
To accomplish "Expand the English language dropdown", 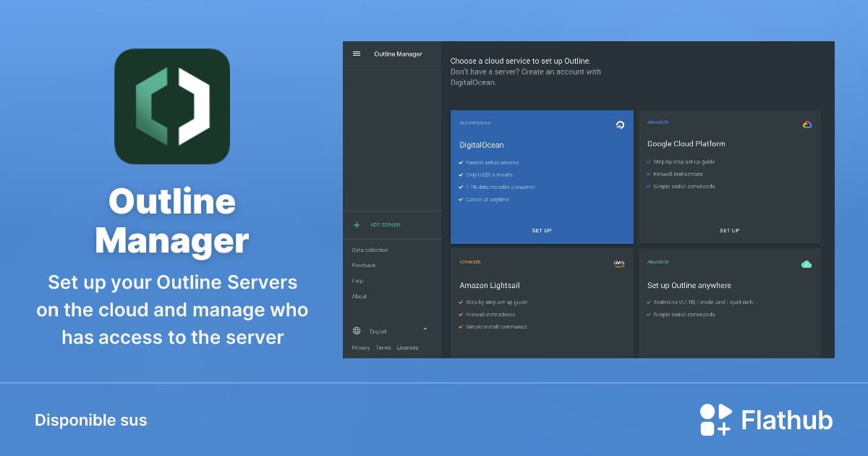I will (x=424, y=330).
